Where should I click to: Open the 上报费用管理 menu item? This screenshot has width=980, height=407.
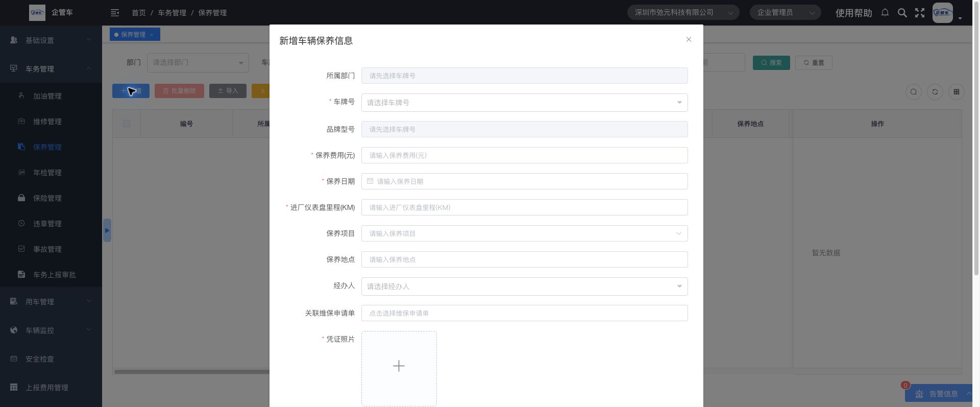pos(51,388)
